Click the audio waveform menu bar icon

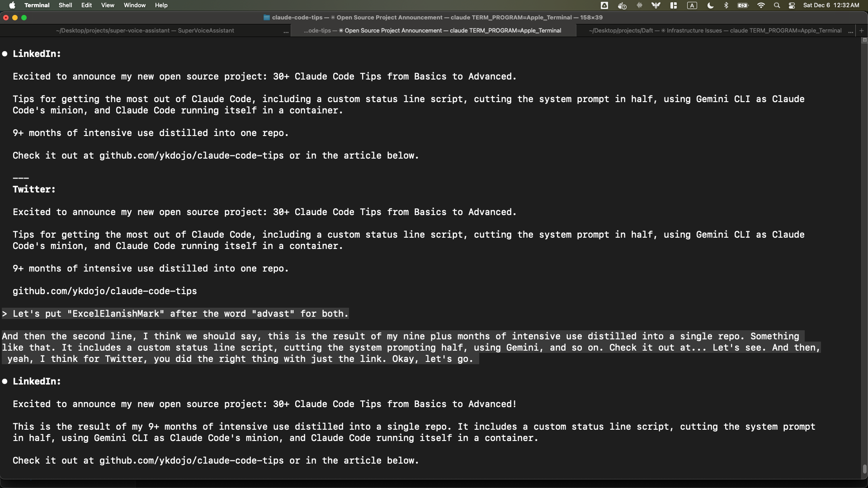[639, 5]
